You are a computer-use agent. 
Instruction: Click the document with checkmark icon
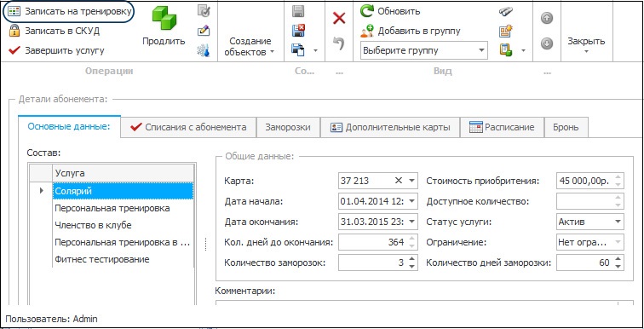pos(204,11)
